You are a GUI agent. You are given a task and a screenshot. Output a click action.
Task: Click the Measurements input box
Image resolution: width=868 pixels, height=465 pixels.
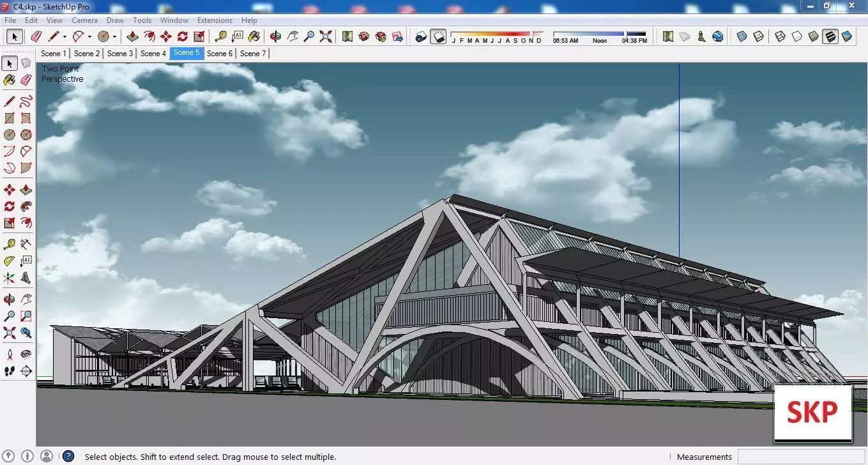pos(802,457)
